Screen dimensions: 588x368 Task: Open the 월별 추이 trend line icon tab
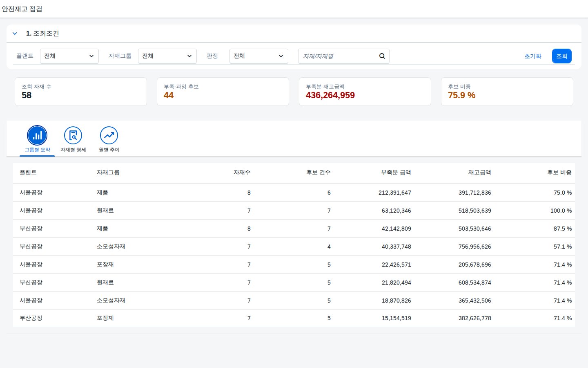pos(109,135)
